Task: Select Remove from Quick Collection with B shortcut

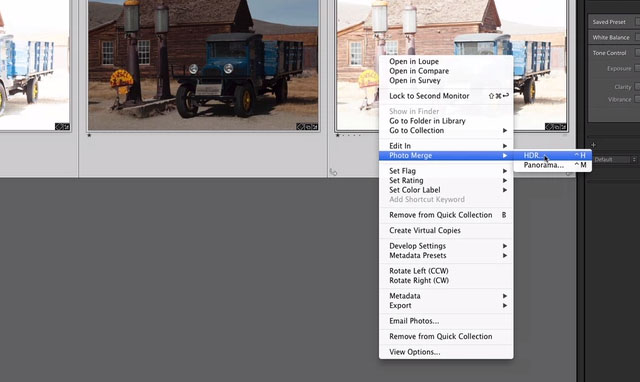Action: pyautogui.click(x=446, y=215)
